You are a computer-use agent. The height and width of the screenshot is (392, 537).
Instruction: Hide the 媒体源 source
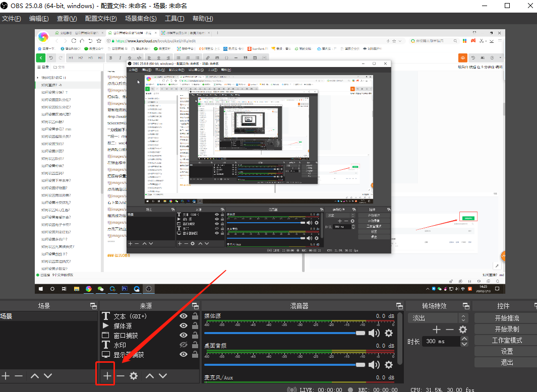click(184, 325)
